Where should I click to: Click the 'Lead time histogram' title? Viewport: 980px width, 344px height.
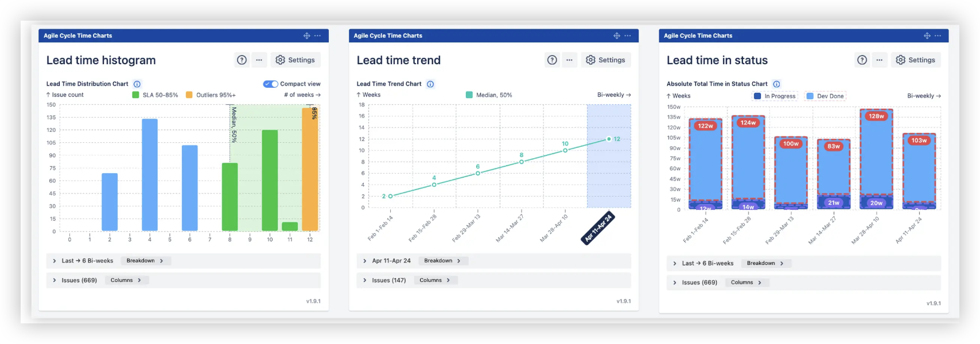point(101,60)
